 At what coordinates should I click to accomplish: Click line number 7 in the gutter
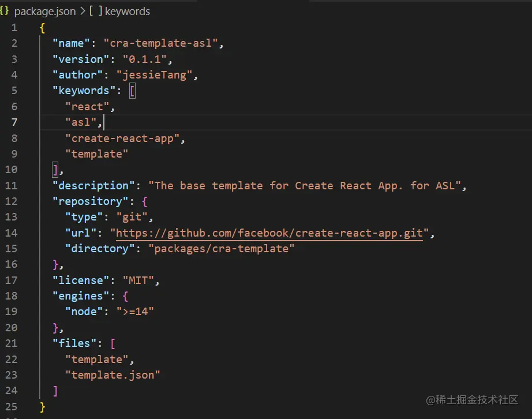click(14, 122)
